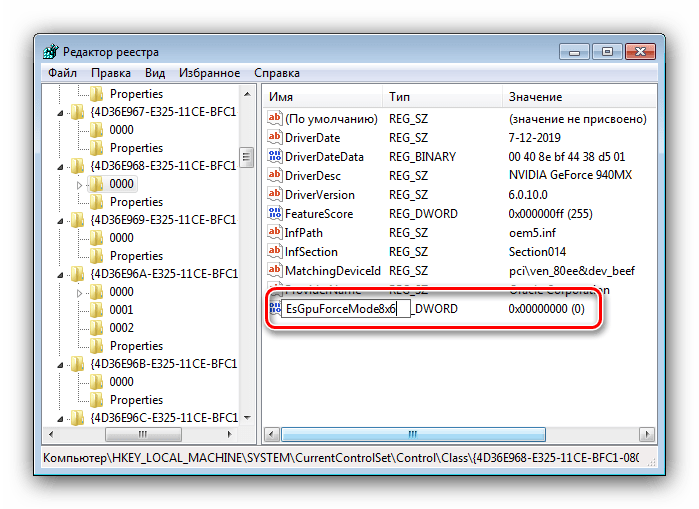This screenshot has height=509, width=699.
Task: Open the Правка menu
Action: point(111,73)
